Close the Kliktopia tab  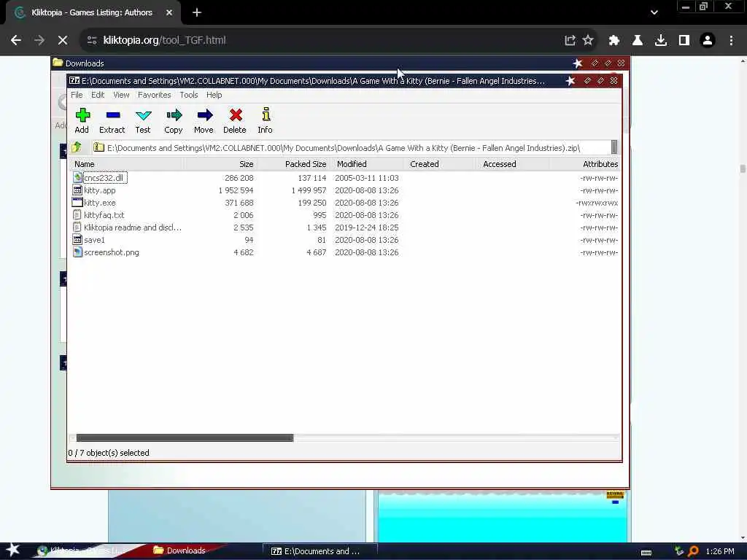click(169, 13)
